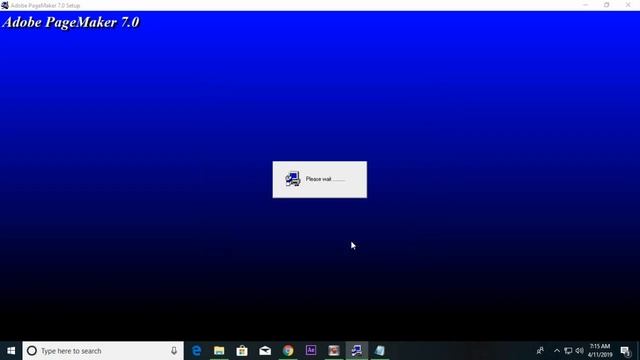This screenshot has height=360, width=640.
Task: Click the setup computer icon in dialog
Action: click(293, 179)
